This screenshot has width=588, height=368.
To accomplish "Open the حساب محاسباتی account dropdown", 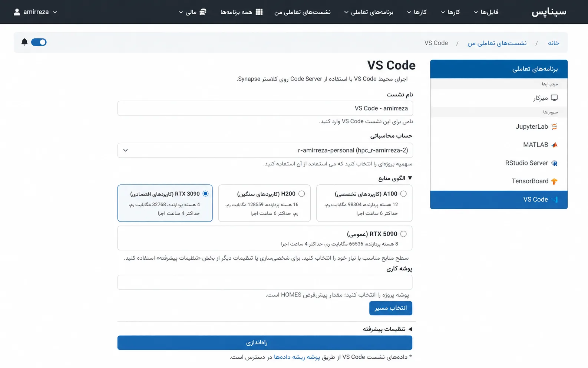I will coord(265,150).
